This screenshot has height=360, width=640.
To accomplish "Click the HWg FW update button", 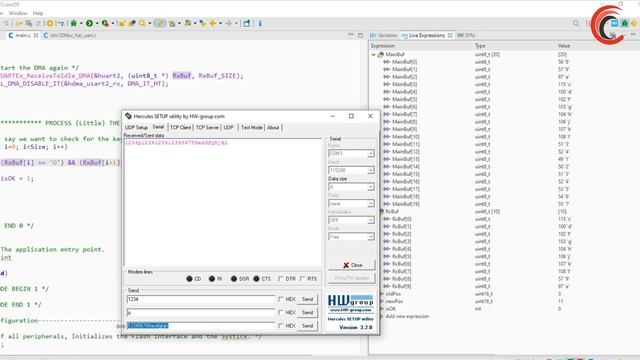I will (352, 278).
